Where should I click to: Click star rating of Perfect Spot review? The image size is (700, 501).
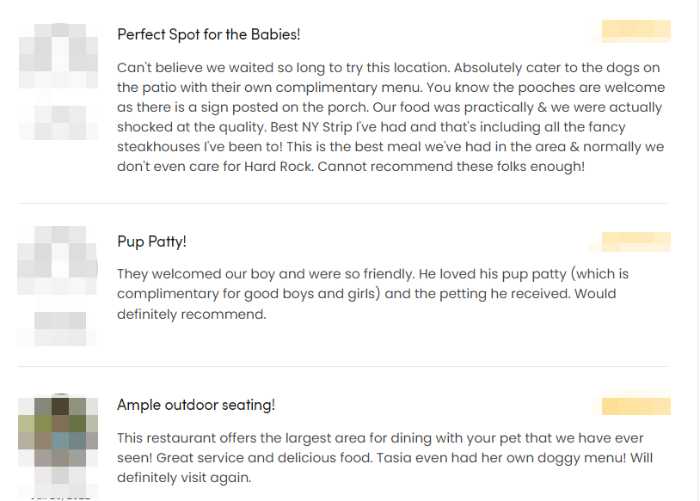[636, 31]
